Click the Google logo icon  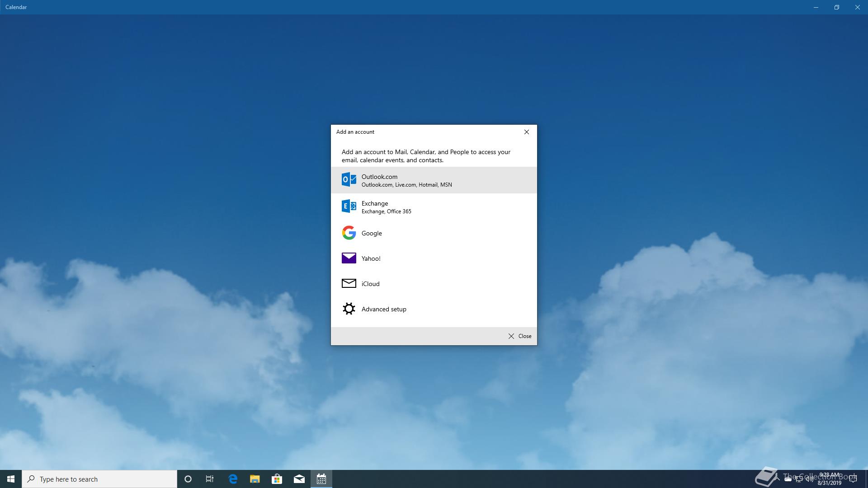(x=349, y=233)
